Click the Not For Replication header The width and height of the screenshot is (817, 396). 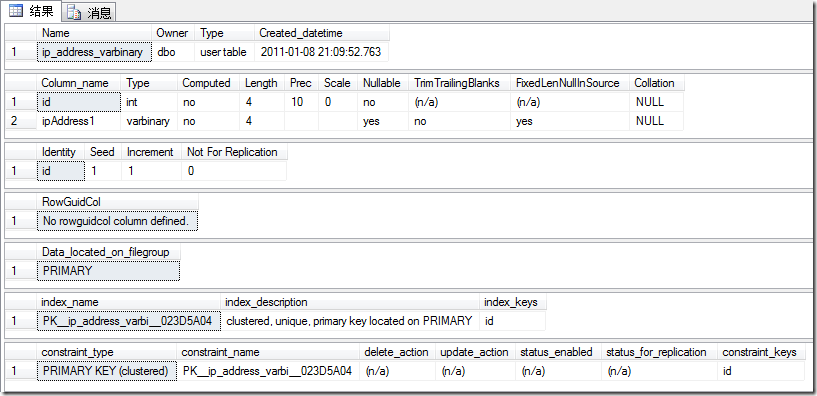pyautogui.click(x=234, y=152)
